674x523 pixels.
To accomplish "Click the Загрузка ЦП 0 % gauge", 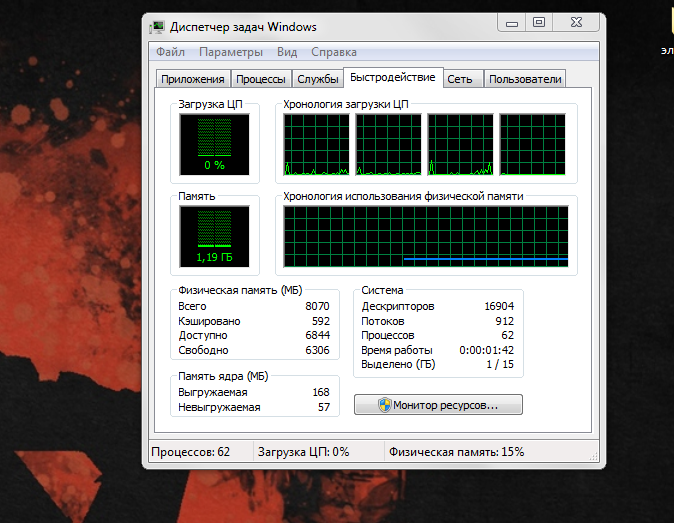I will pyautogui.click(x=214, y=144).
